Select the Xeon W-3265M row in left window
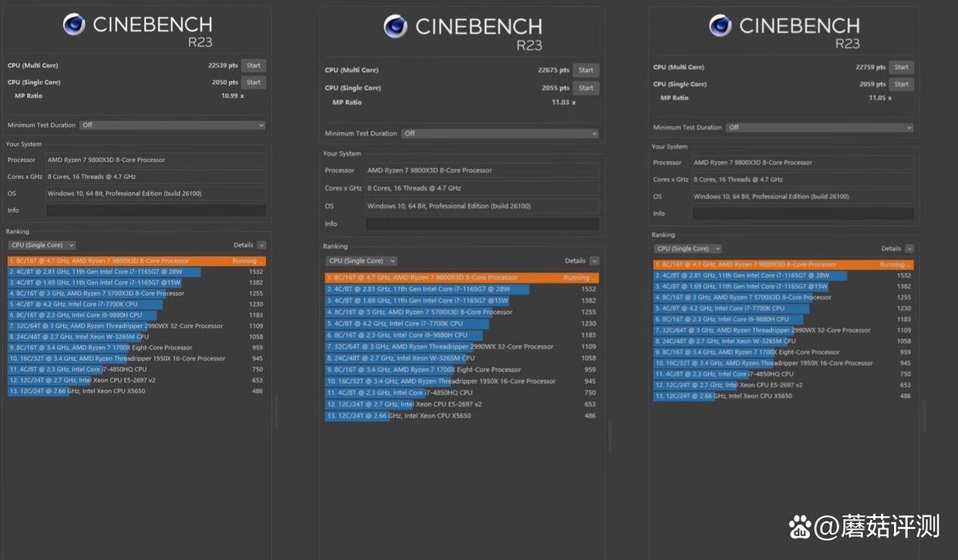The image size is (958, 560). (137, 336)
